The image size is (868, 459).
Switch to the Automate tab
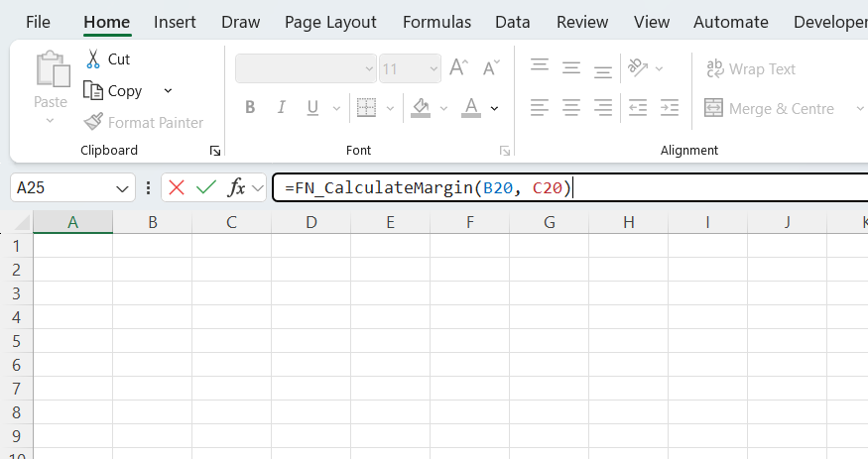tap(731, 22)
